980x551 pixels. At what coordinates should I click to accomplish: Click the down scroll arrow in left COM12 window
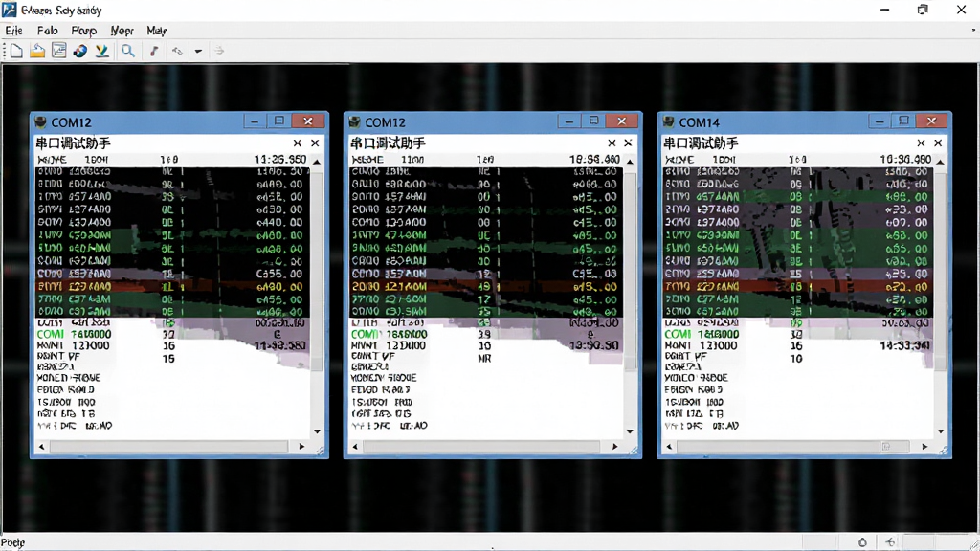pos(317,431)
